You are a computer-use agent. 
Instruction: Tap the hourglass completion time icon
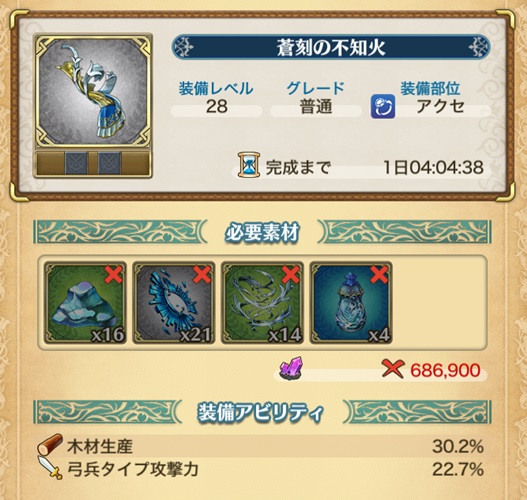tap(249, 165)
